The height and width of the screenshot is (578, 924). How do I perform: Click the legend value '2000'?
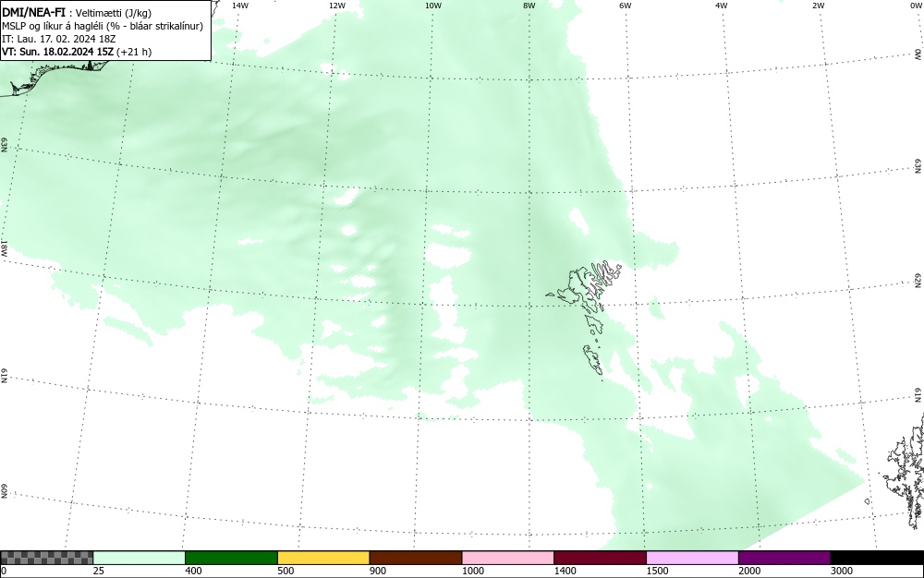(749, 571)
